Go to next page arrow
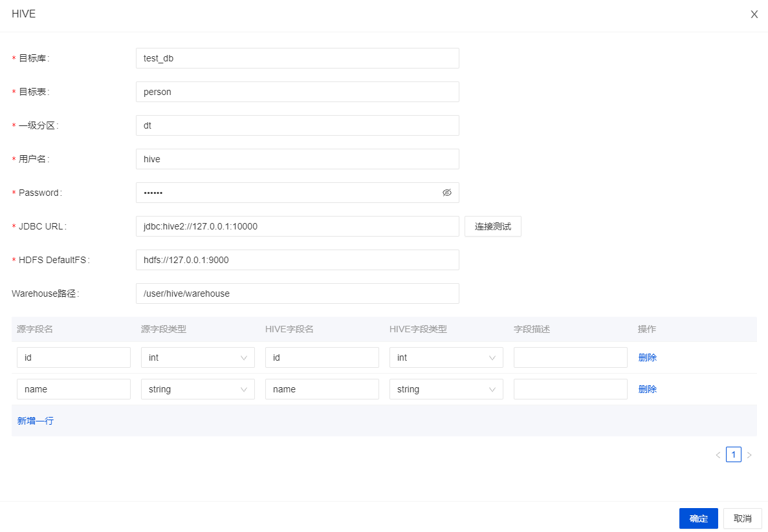The image size is (768, 532). 749,455
